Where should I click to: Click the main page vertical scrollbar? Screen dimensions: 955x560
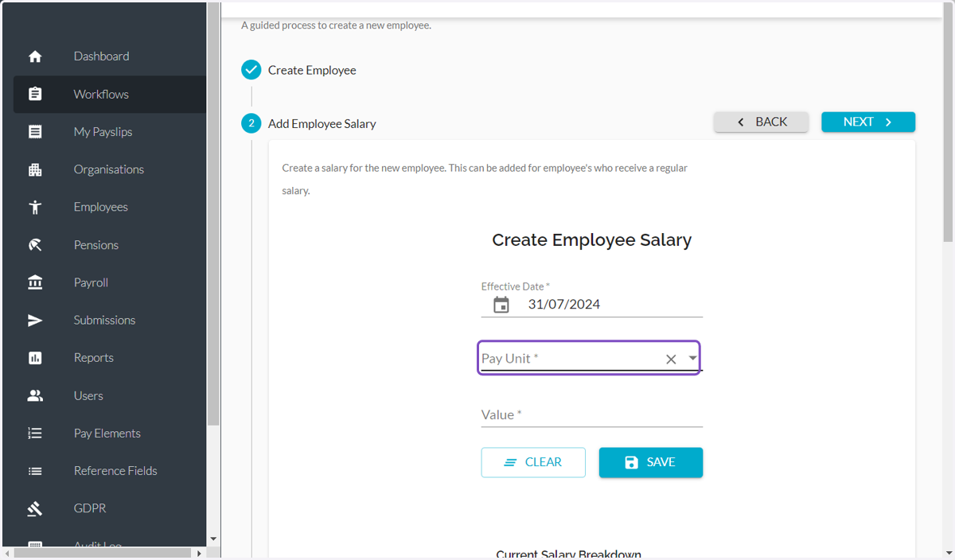tap(948, 122)
